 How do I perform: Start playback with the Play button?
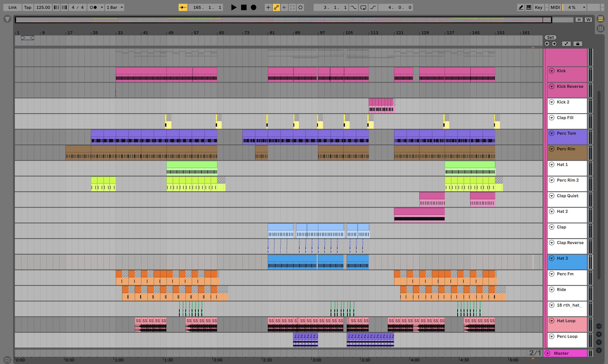(234, 7)
